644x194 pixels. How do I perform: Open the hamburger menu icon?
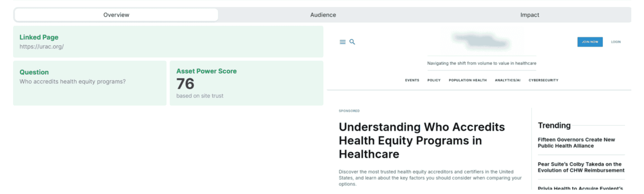343,42
